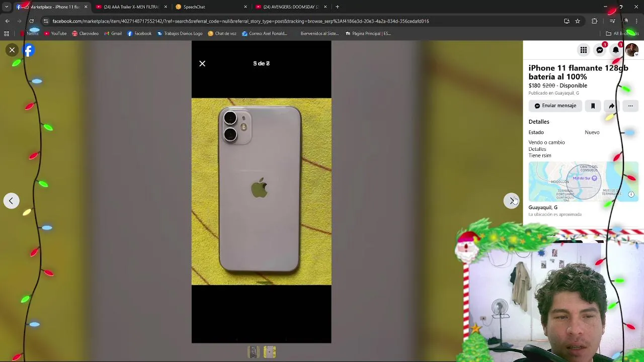Click the Guayaquil, G location label
Viewport: 644px width, 362px height.
click(x=543, y=208)
